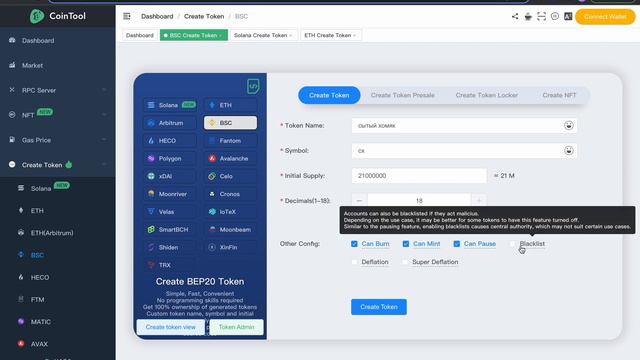
Task: Focus the Initial Supply input field
Action: [x=419, y=176]
